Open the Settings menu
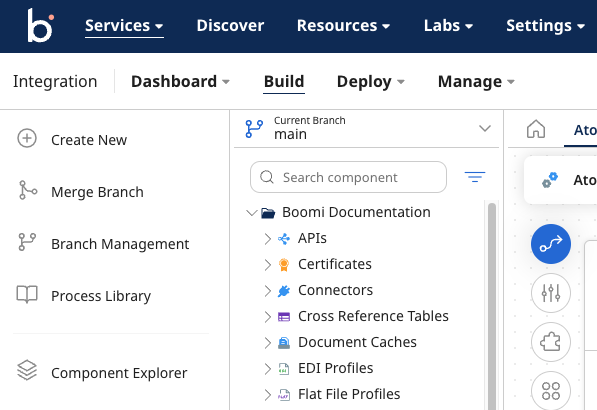The height and width of the screenshot is (410, 597). click(x=545, y=26)
